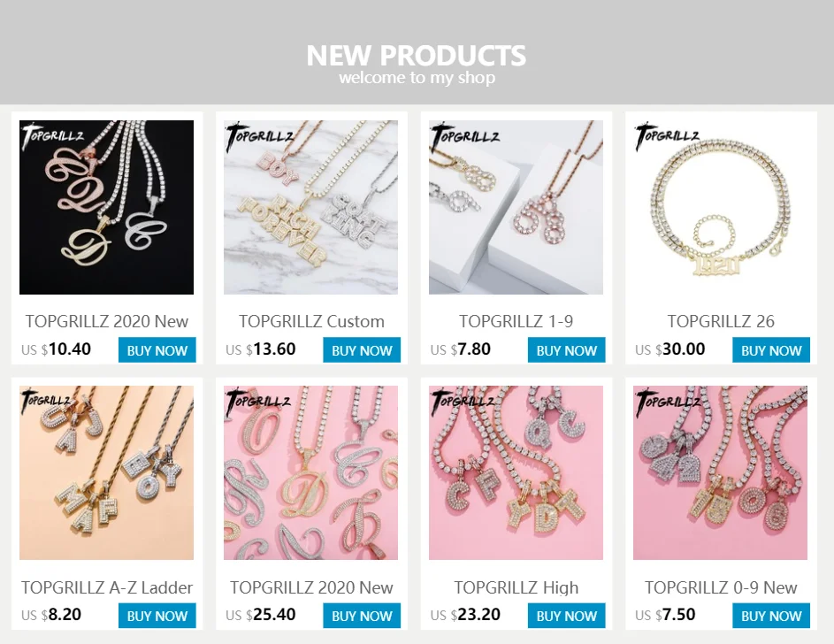Open the TOPGRILLZ 0-9 New title link

tap(721, 587)
